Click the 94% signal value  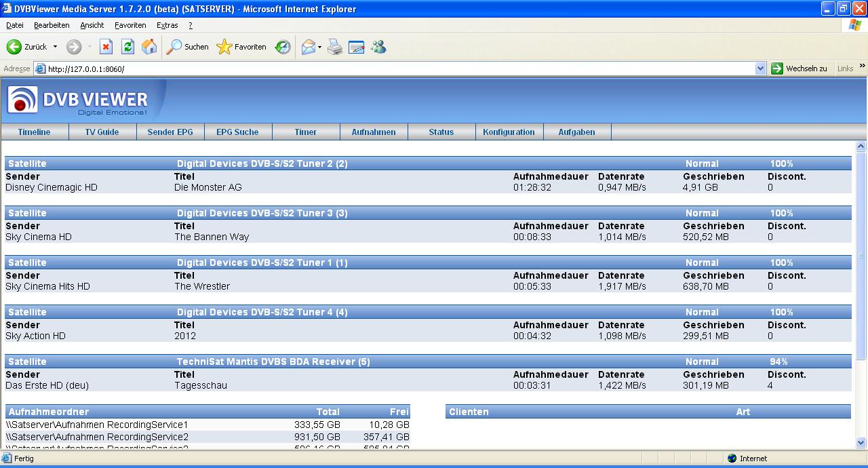coord(778,362)
